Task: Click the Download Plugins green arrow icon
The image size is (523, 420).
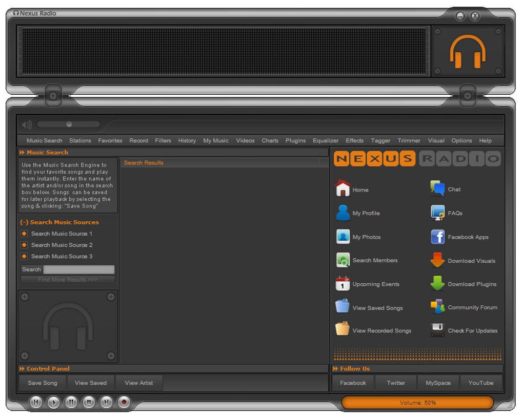Action: coord(437,283)
